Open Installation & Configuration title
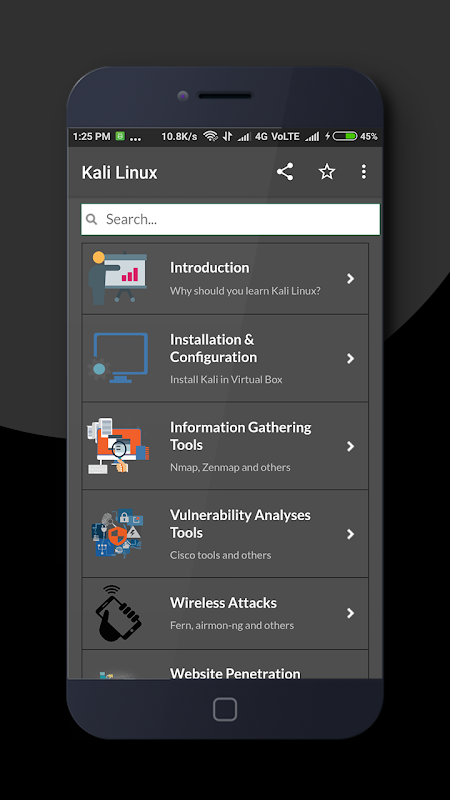This screenshot has height=800, width=450. pos(213,348)
